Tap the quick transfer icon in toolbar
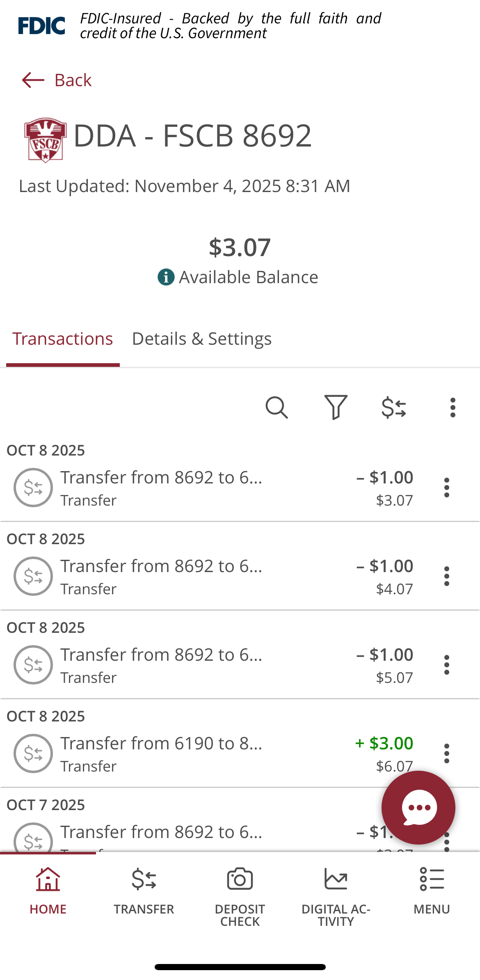480x980 pixels. point(394,408)
